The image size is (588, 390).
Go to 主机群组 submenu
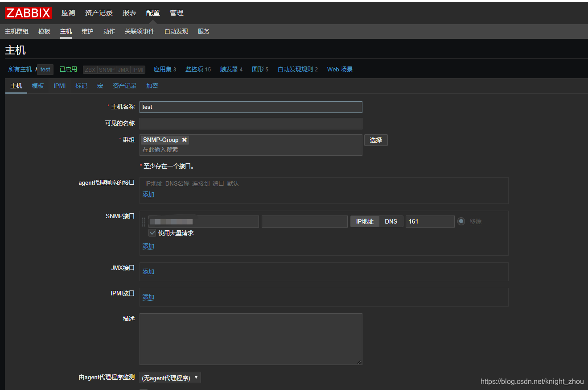16,31
